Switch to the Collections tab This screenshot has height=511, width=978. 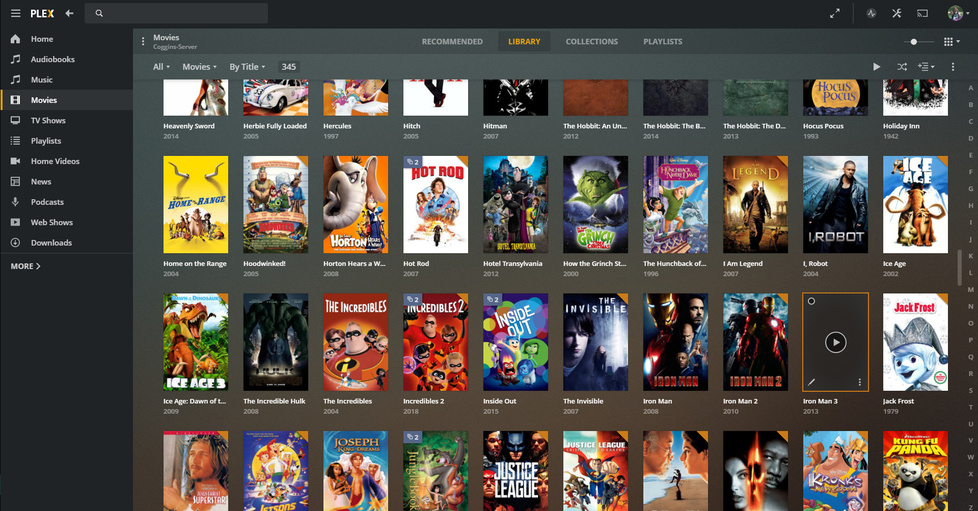pyautogui.click(x=592, y=42)
